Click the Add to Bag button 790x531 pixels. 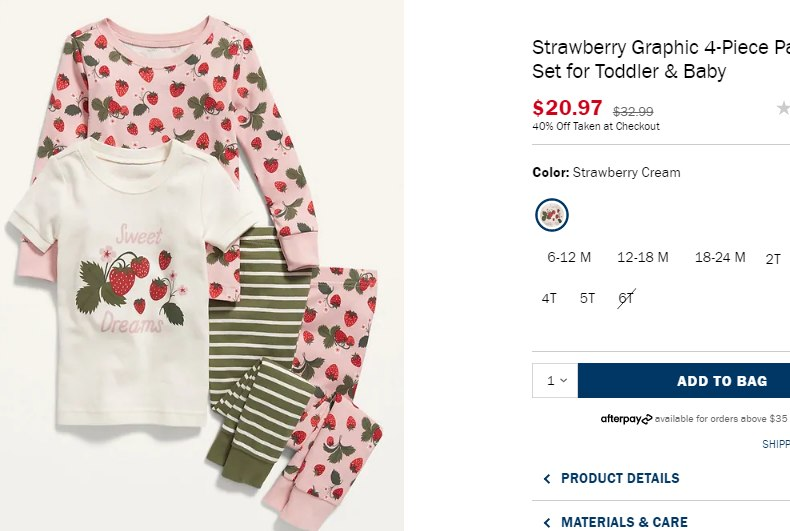tap(684, 381)
